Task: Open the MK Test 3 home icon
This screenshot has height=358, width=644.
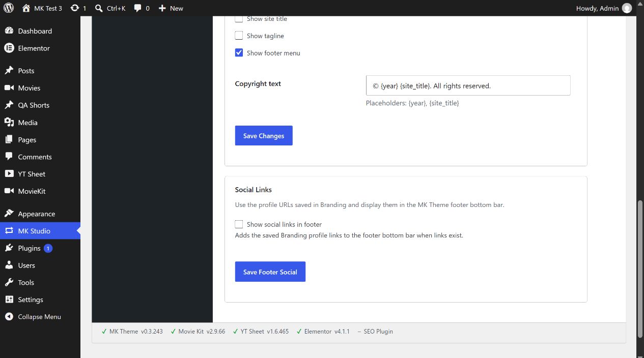Action: tap(26, 8)
